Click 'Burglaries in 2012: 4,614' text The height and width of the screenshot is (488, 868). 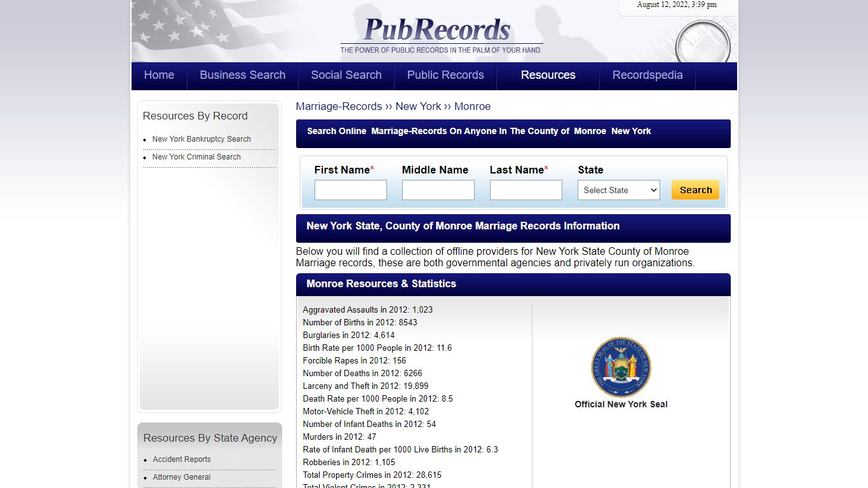(x=349, y=335)
